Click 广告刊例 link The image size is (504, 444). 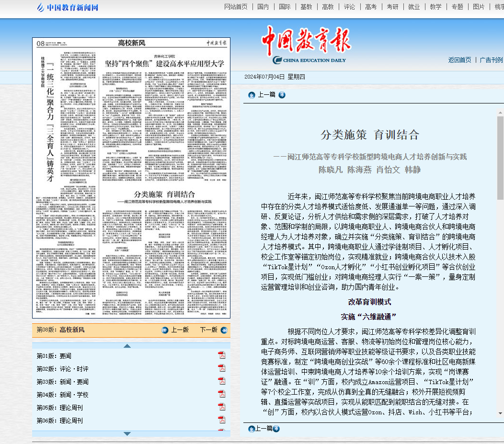[x=491, y=60]
